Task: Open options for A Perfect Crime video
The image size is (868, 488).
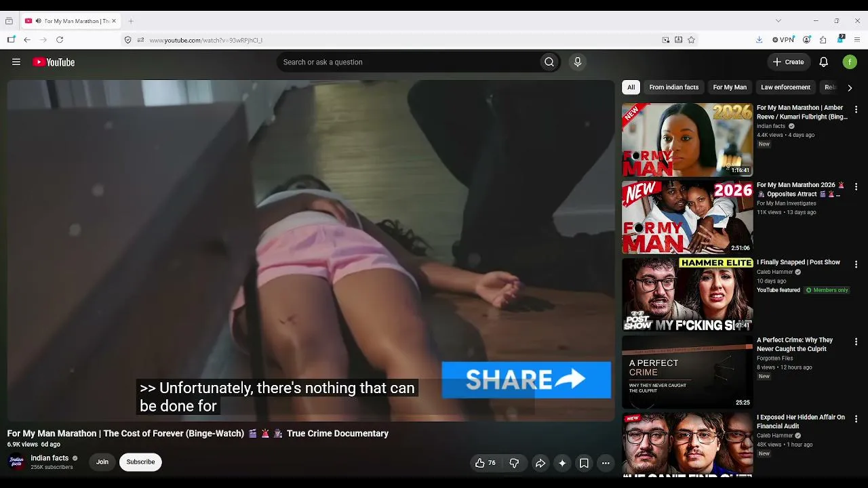Action: point(856,342)
